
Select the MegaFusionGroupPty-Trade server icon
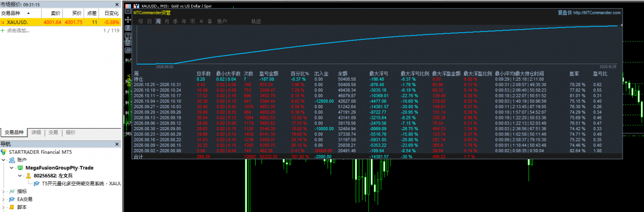coord(19,167)
